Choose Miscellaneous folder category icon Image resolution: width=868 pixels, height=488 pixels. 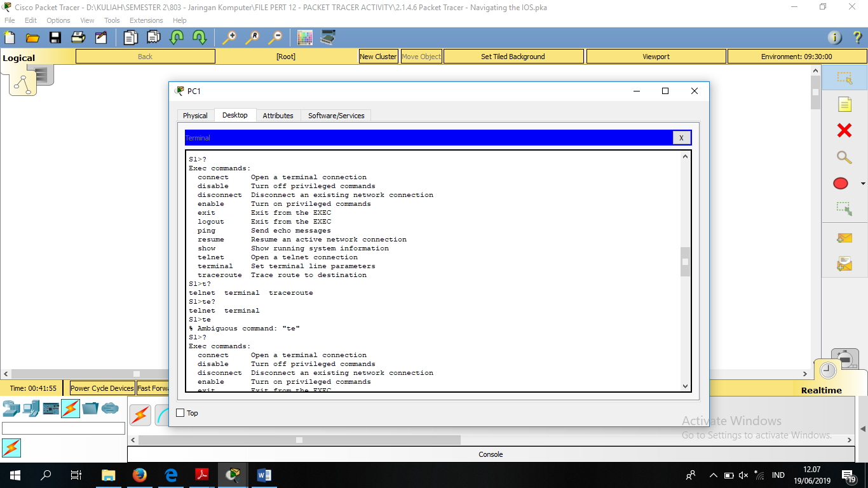click(90, 408)
